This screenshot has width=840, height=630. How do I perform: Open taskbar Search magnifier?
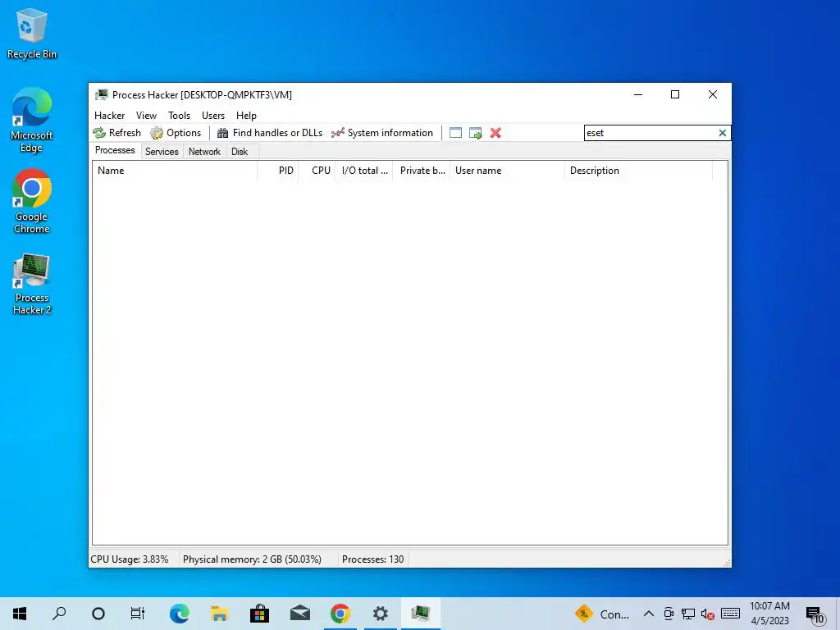(59, 614)
